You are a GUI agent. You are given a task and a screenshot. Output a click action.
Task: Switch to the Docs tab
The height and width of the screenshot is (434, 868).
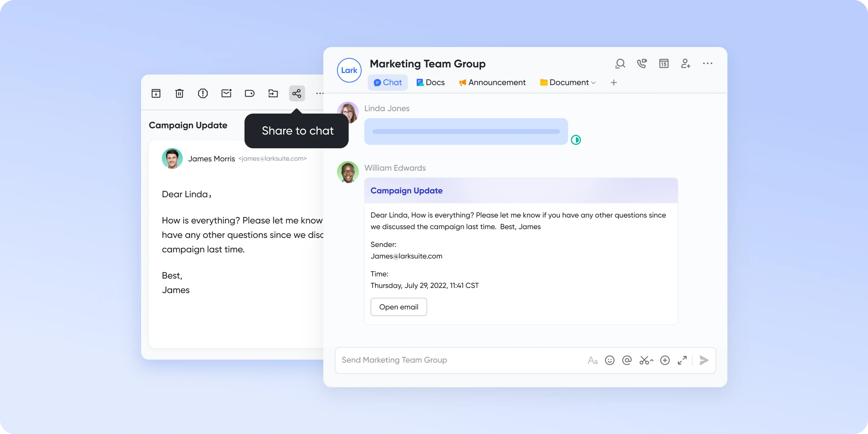[x=430, y=82]
